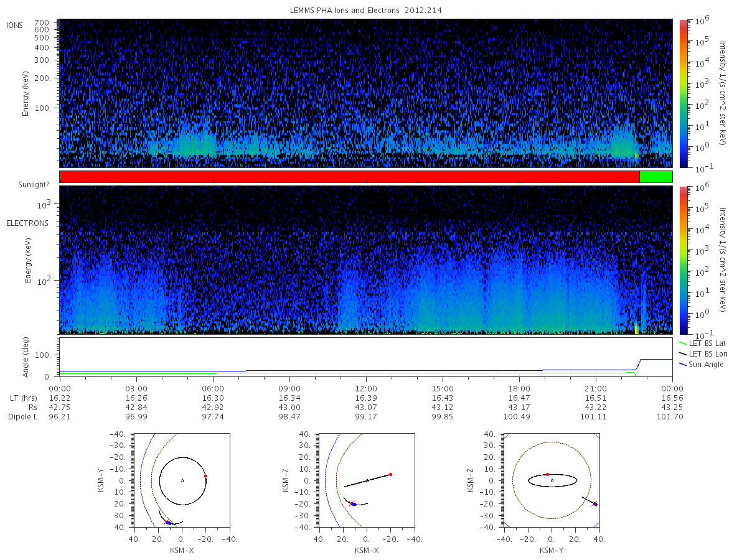Click the green segment of the Sunlight bar
Image resolution: width=747 pixels, height=560 pixels.
(x=656, y=177)
